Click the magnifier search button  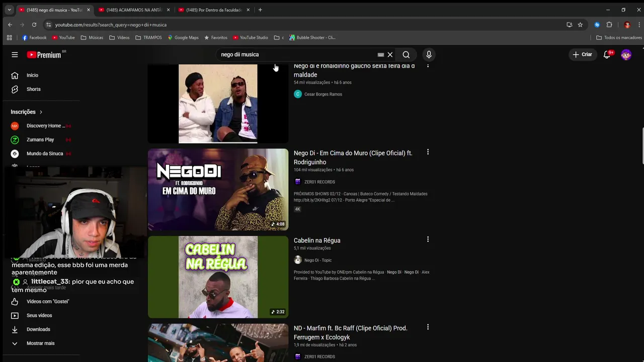pos(406,54)
